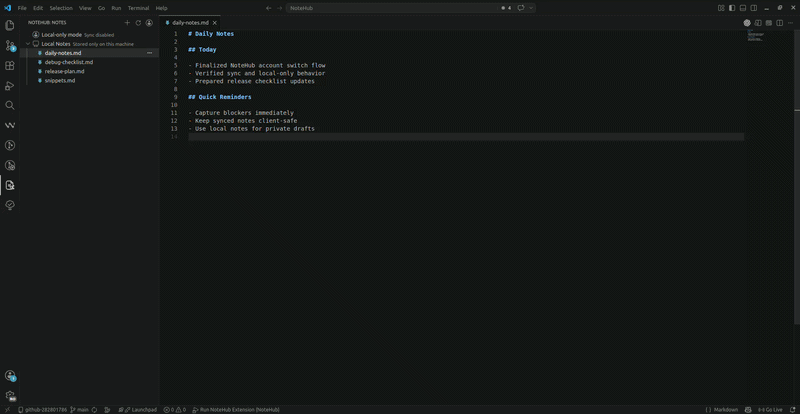
Task: Open daily-notes.md in the notes tree
Action: click(x=63, y=53)
